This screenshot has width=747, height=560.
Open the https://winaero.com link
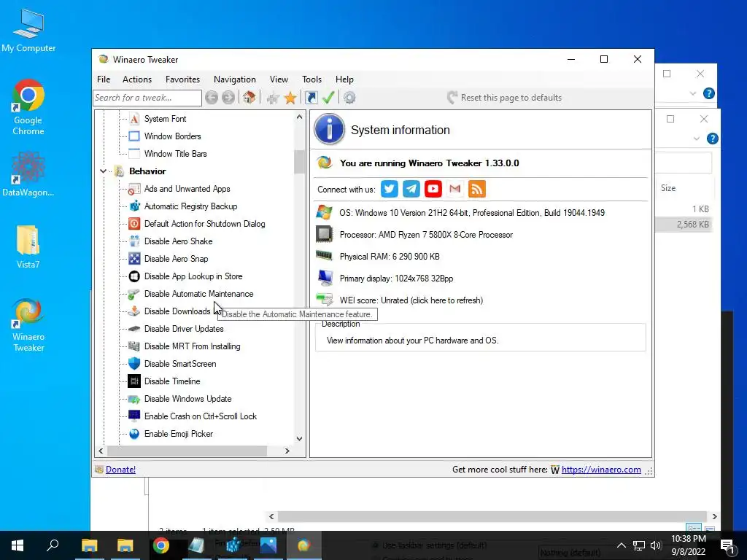pyautogui.click(x=601, y=470)
